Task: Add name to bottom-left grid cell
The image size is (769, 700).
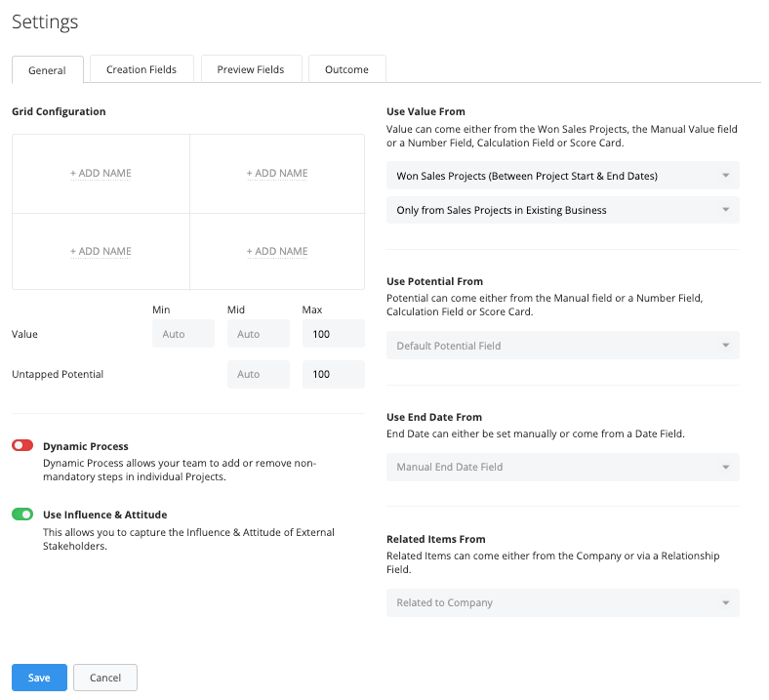Action: click(x=101, y=252)
